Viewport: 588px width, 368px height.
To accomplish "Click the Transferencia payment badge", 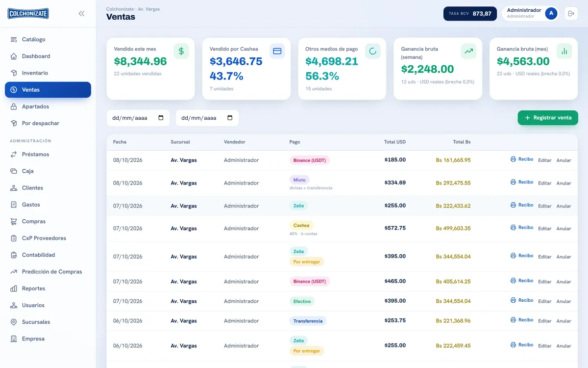I will click(x=308, y=321).
